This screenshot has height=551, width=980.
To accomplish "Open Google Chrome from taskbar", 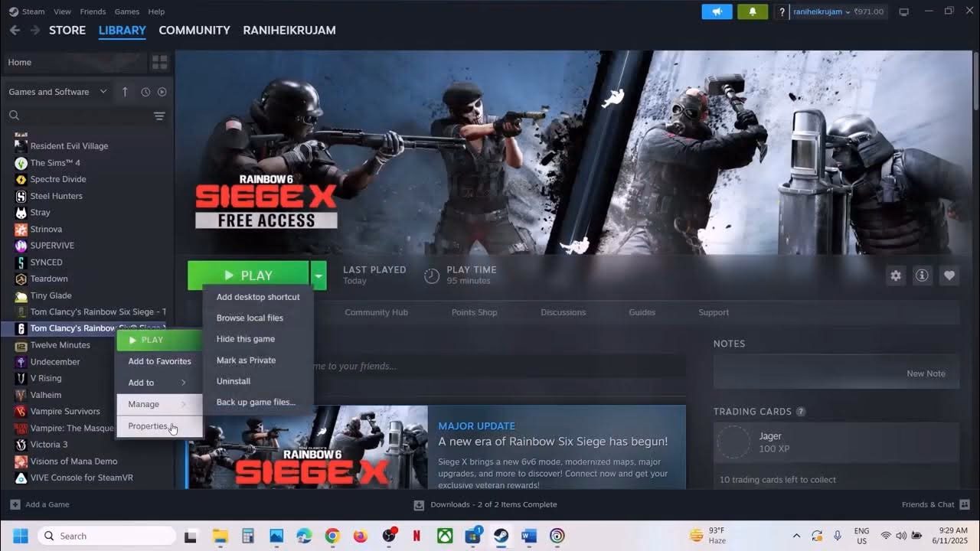I will 332,536.
